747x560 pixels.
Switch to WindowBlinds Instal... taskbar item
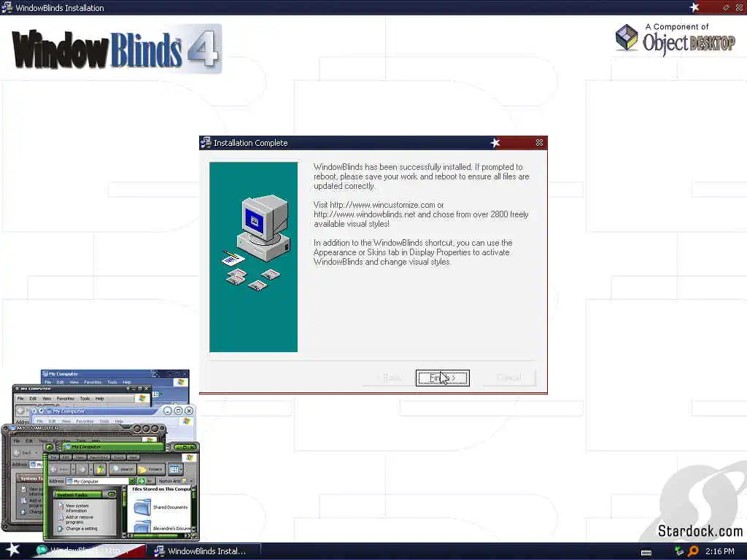coord(204,551)
